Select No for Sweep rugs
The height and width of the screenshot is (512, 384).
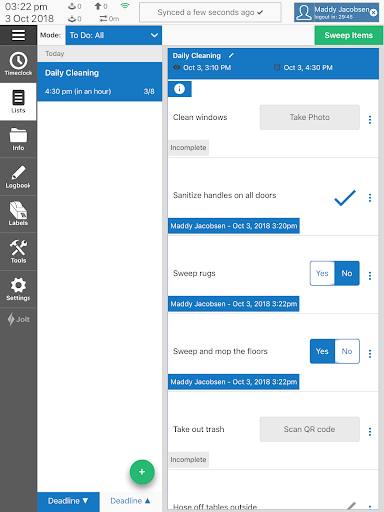click(x=347, y=273)
